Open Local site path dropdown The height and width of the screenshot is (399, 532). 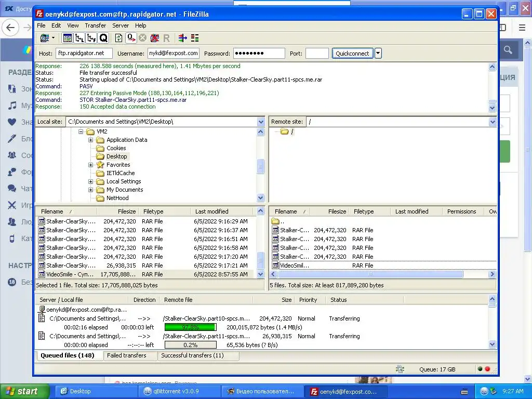[261, 122]
